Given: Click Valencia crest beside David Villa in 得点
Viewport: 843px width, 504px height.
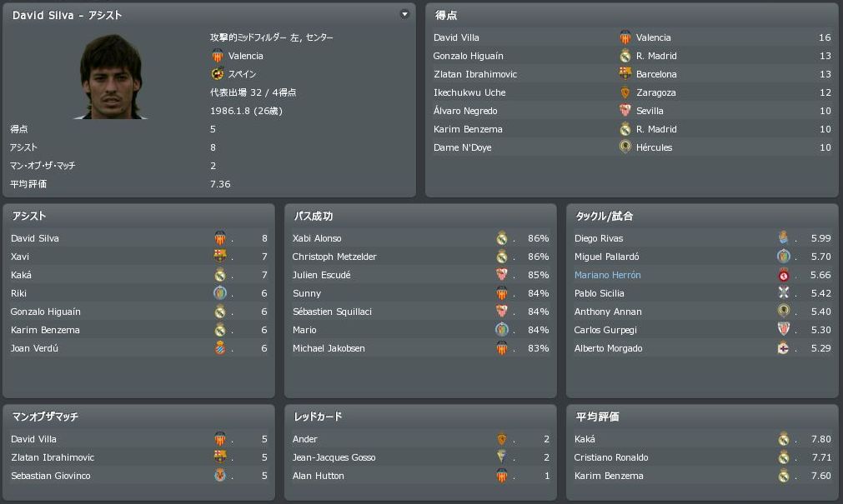Looking at the screenshot, I should click(625, 37).
